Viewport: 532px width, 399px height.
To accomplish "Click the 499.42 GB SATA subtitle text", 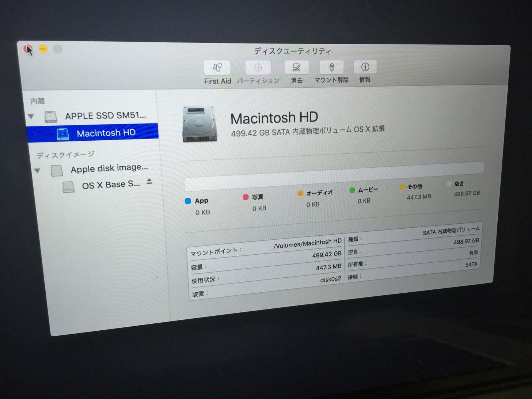I will click(308, 131).
